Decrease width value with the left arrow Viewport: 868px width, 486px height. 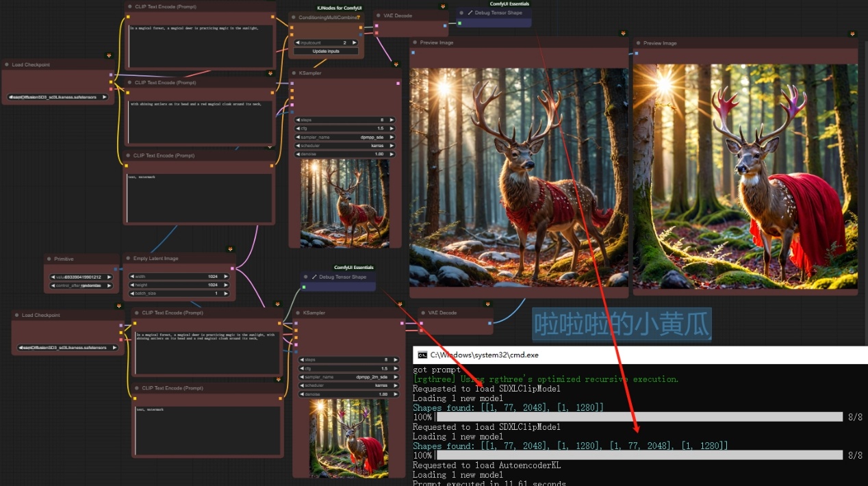tap(132, 277)
